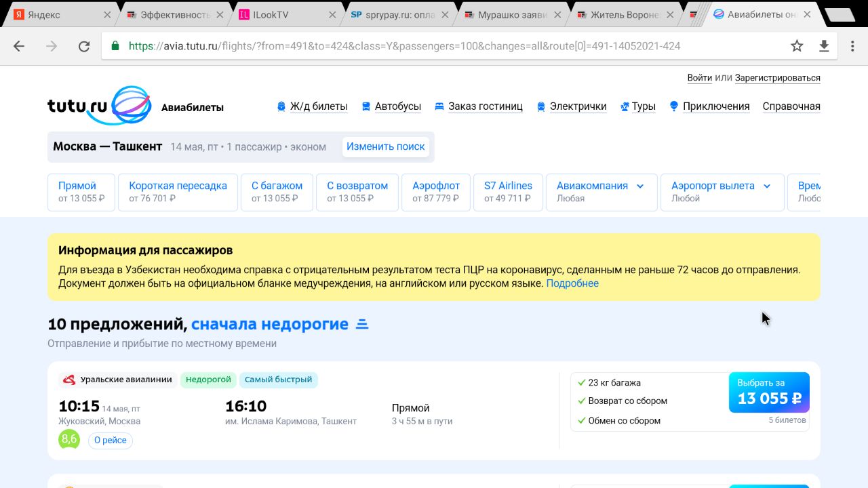
Task: Open the browser three-dot menu
Action: tap(852, 46)
